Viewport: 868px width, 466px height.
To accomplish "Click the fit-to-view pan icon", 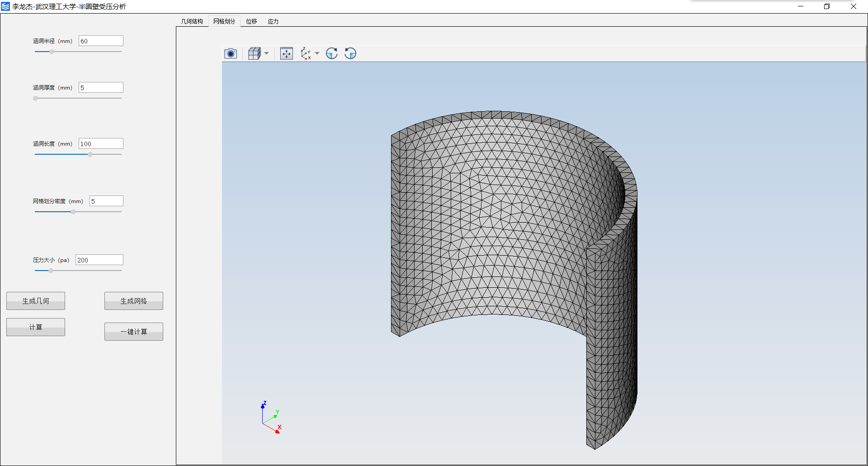I will [287, 53].
